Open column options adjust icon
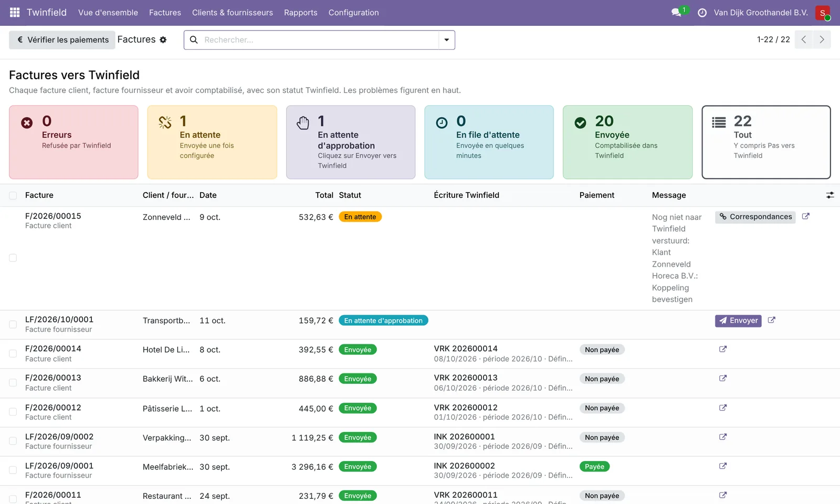 click(x=830, y=195)
